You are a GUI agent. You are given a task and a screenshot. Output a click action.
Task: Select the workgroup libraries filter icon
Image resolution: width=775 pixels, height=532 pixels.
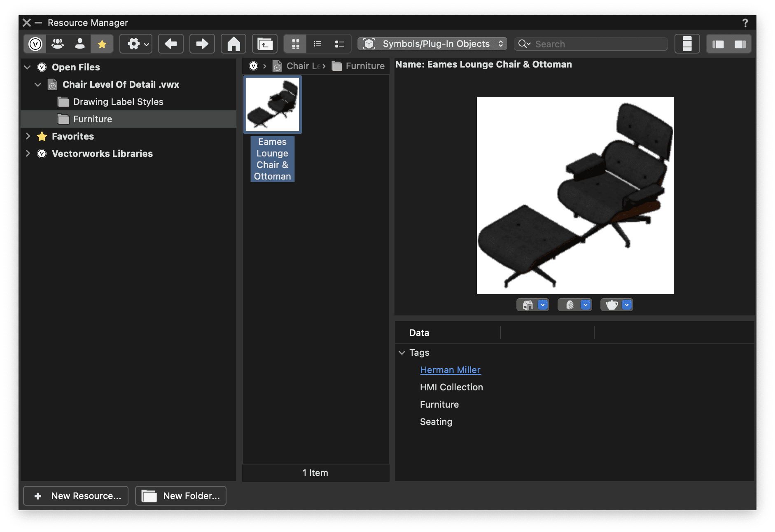pyautogui.click(x=57, y=44)
